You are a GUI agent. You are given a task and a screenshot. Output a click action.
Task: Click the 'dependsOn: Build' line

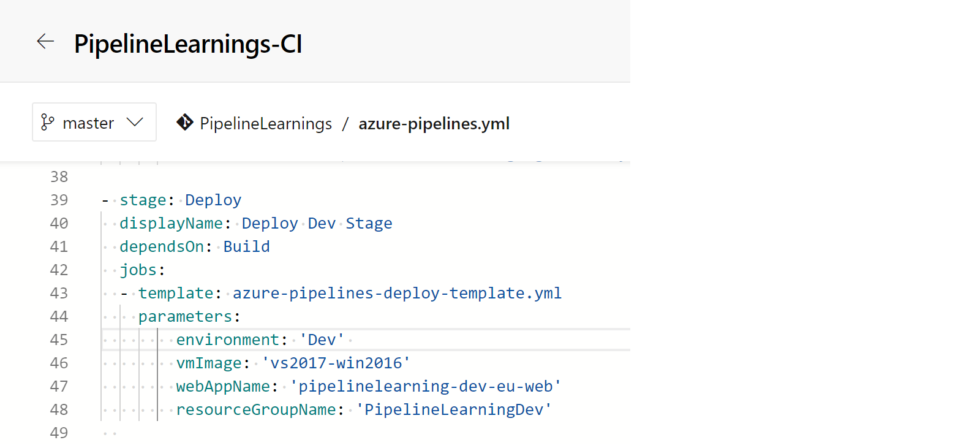[x=194, y=247]
